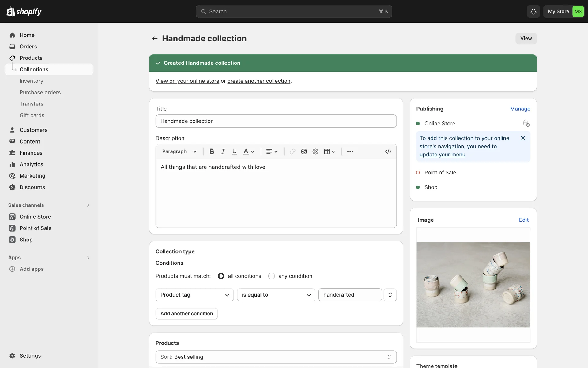This screenshot has width=588, height=368.
Task: Dismiss the navigation menu notice
Action: tap(523, 138)
